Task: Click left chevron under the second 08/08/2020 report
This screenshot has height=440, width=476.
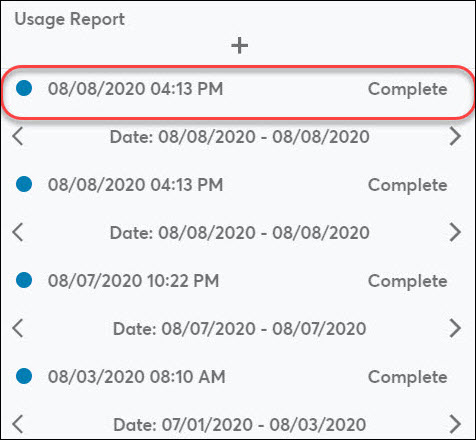Action: (18, 232)
